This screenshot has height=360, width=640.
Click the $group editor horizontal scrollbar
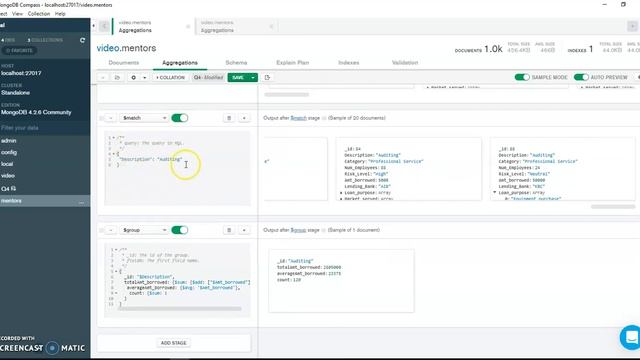pos(180,309)
